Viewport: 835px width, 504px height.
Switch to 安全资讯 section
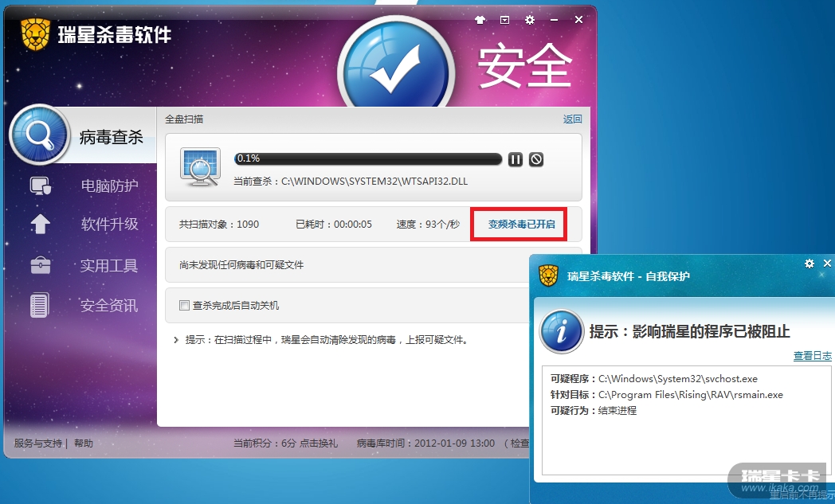[x=108, y=306]
